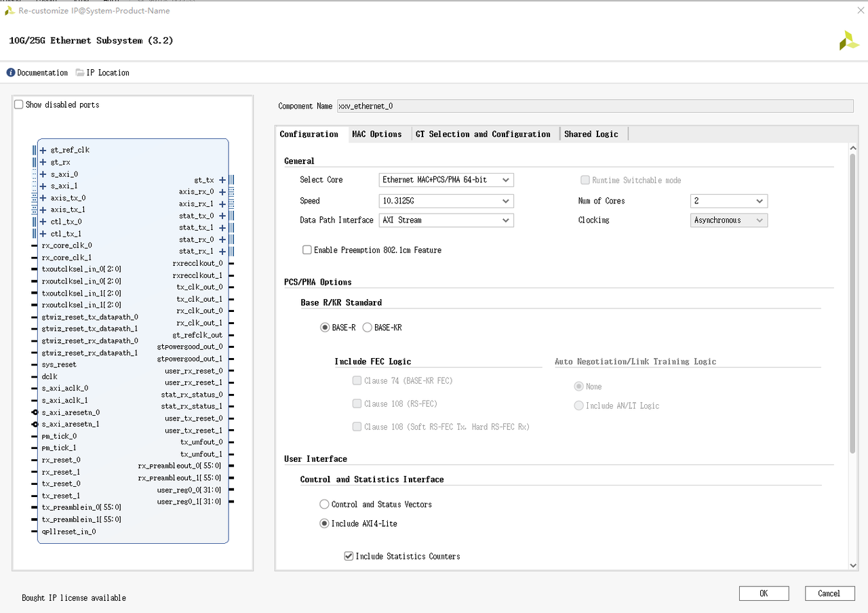Switch to the Shared Logic tab
Screen dimensions: 868x613
[x=591, y=134]
